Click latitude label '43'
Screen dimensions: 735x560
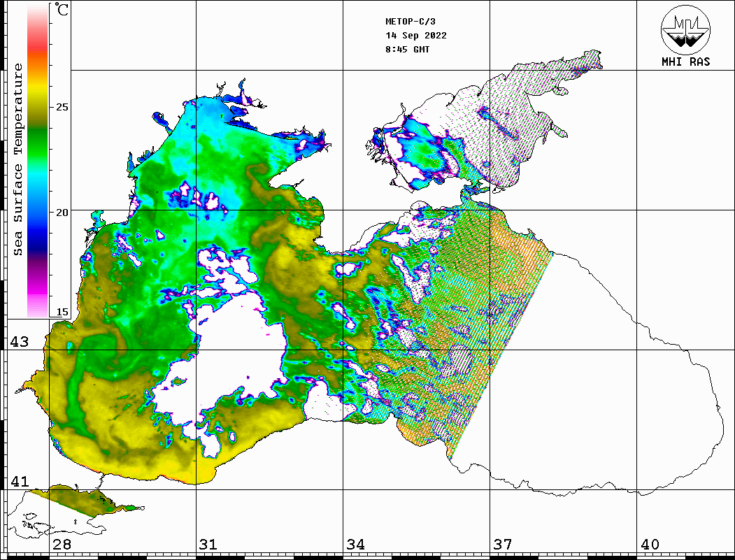pos(19,342)
